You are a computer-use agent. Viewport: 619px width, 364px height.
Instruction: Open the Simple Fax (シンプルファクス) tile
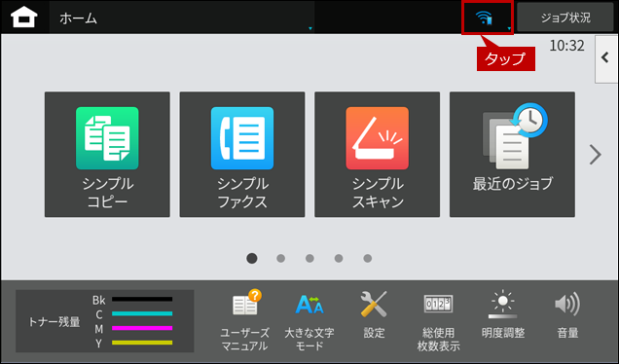pyautogui.click(x=242, y=155)
